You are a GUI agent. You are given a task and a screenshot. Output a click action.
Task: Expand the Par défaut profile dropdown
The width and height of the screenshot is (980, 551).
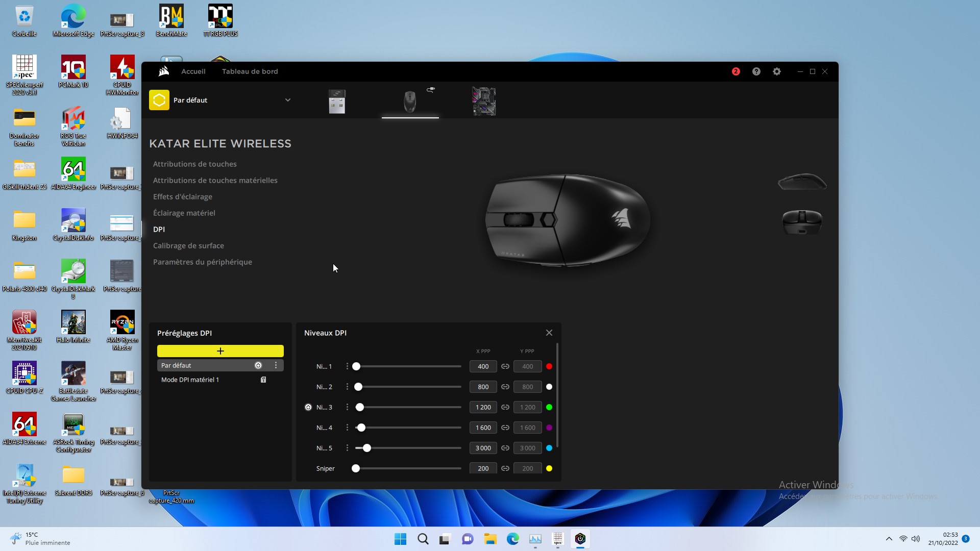tap(288, 100)
